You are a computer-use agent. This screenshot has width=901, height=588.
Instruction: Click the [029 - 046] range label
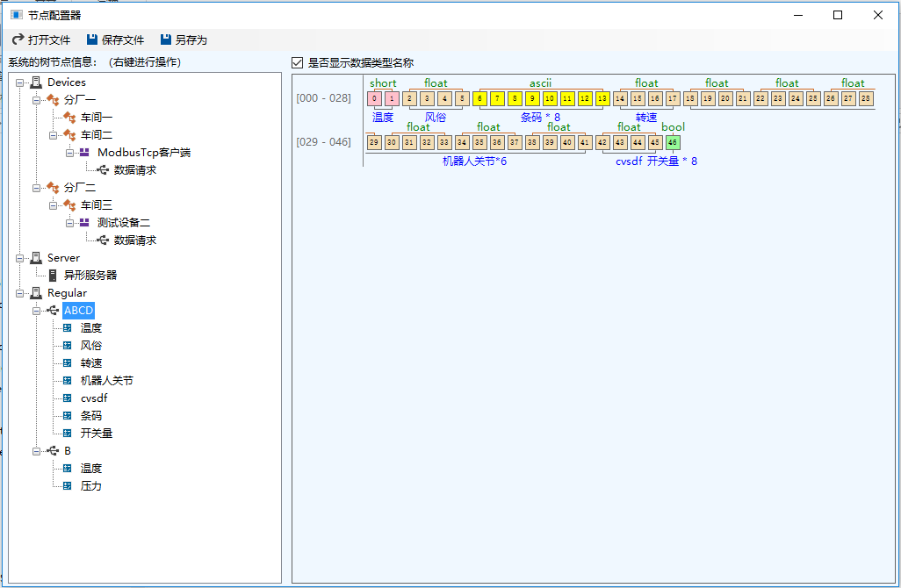(323, 142)
